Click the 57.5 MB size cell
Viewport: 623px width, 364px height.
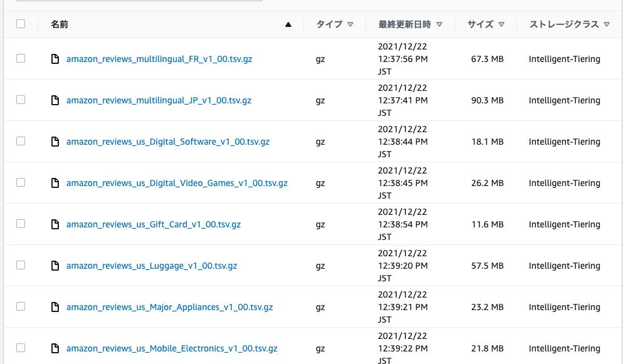487,266
